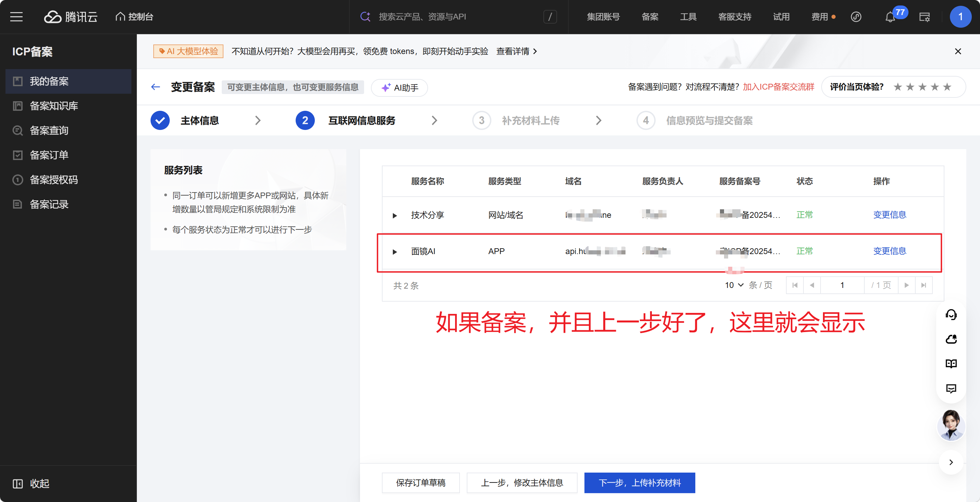Image resolution: width=980 pixels, height=502 pixels.
Task: Open the 工具 top menu
Action: pos(688,17)
